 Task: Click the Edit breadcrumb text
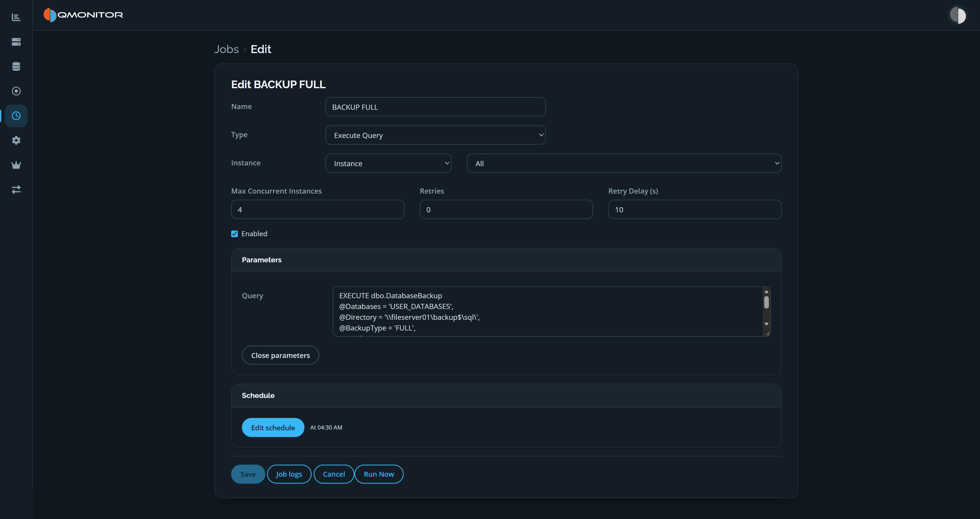pos(261,49)
